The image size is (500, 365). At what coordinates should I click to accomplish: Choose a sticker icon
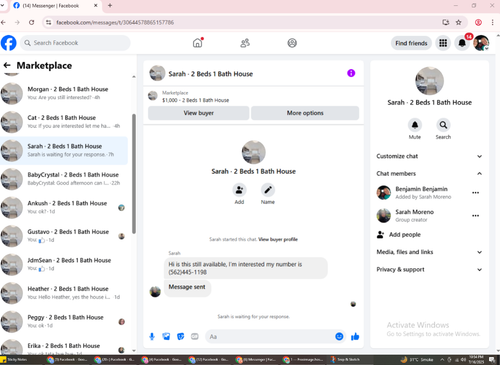click(180, 337)
